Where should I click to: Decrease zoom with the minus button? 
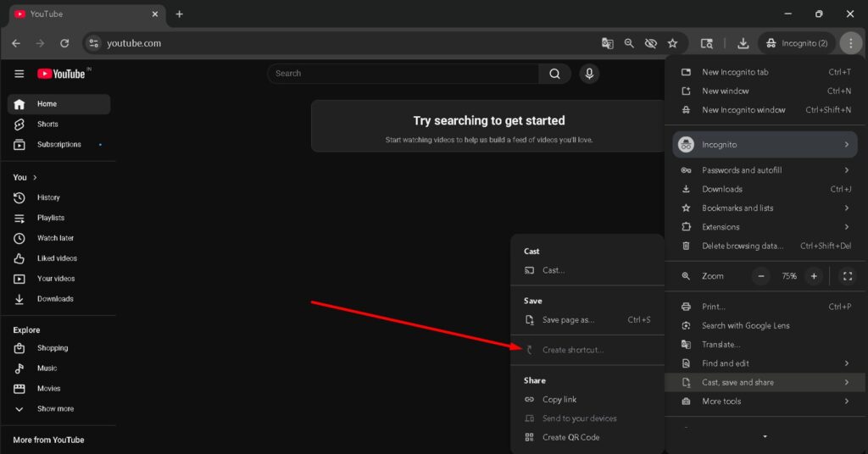(x=761, y=276)
